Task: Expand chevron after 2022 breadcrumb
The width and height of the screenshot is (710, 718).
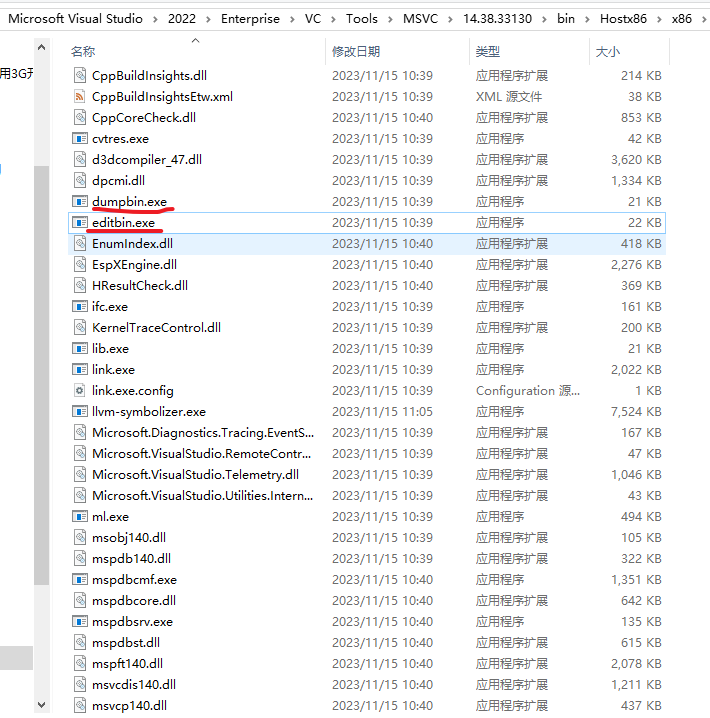Action: click(x=208, y=19)
